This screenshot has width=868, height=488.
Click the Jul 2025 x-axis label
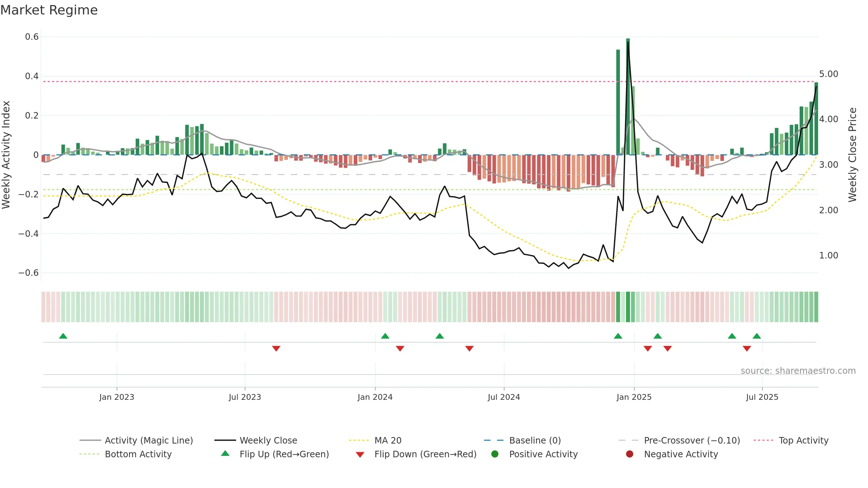tap(762, 397)
